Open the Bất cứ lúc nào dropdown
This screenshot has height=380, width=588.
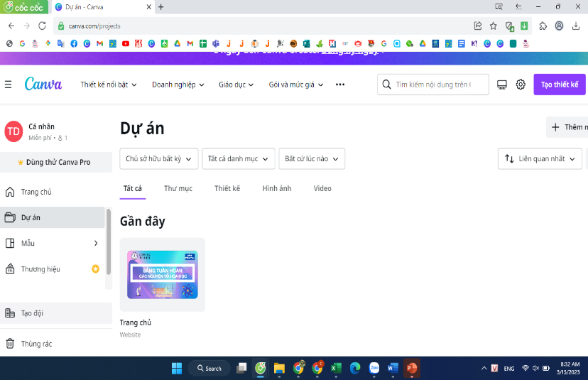tap(312, 159)
